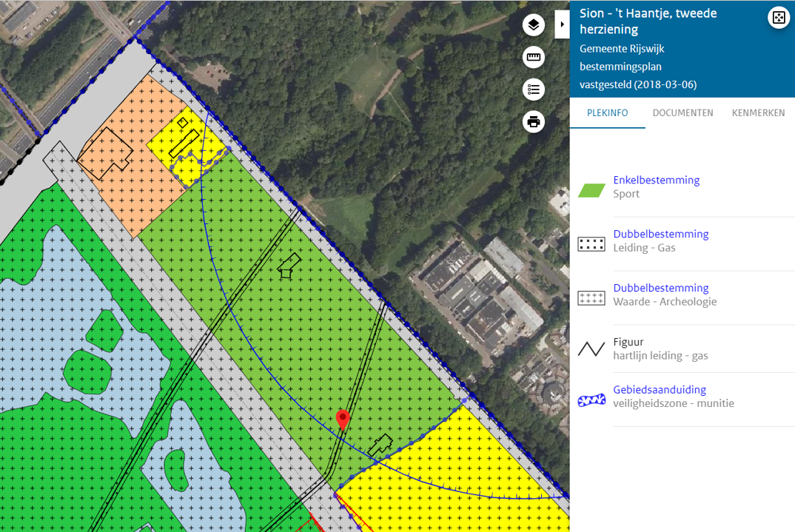This screenshot has height=532, width=795.
Task: Click 'Figuur' legend label
Action: tap(628, 342)
